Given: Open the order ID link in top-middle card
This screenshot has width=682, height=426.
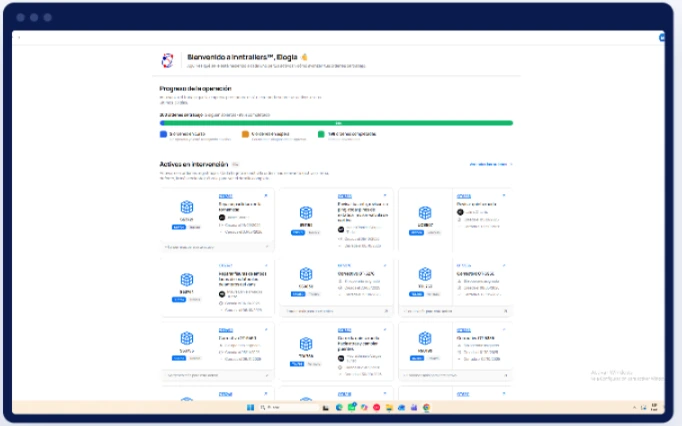Looking at the screenshot, I should click(x=344, y=196).
